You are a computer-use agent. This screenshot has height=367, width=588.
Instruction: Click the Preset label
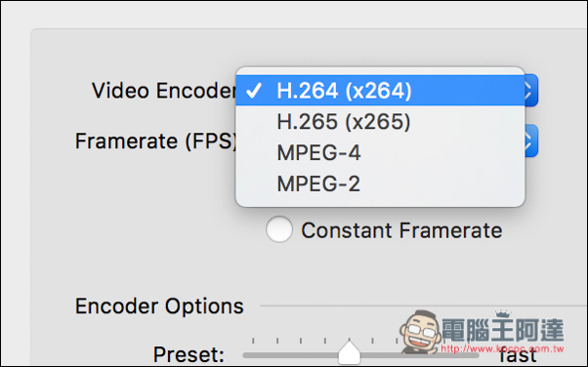[x=189, y=354]
